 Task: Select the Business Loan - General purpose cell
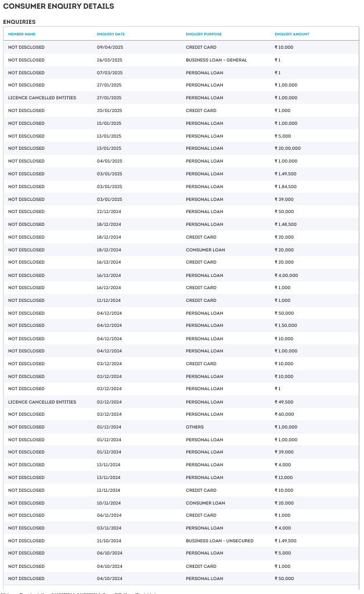click(216, 60)
